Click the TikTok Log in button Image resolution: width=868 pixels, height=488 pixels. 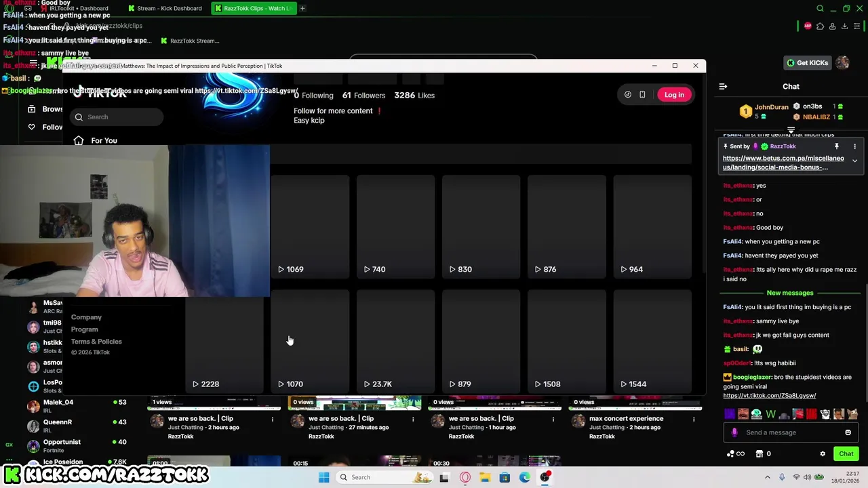[x=674, y=95]
